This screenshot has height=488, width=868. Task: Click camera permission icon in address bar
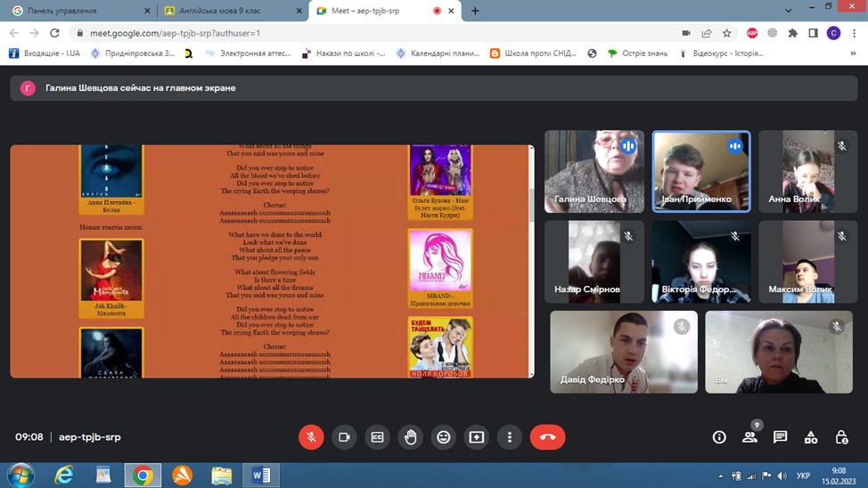(x=686, y=33)
